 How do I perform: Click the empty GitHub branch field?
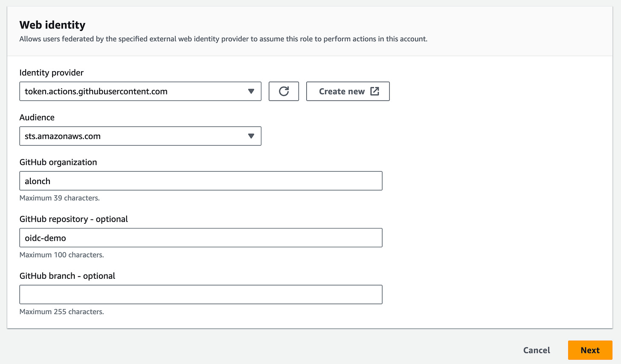pyautogui.click(x=201, y=295)
